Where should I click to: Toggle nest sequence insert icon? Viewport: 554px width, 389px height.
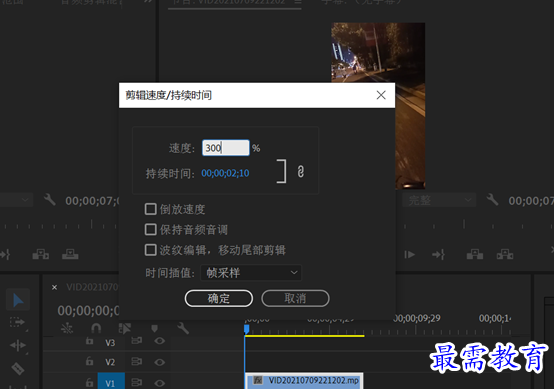coord(66,328)
